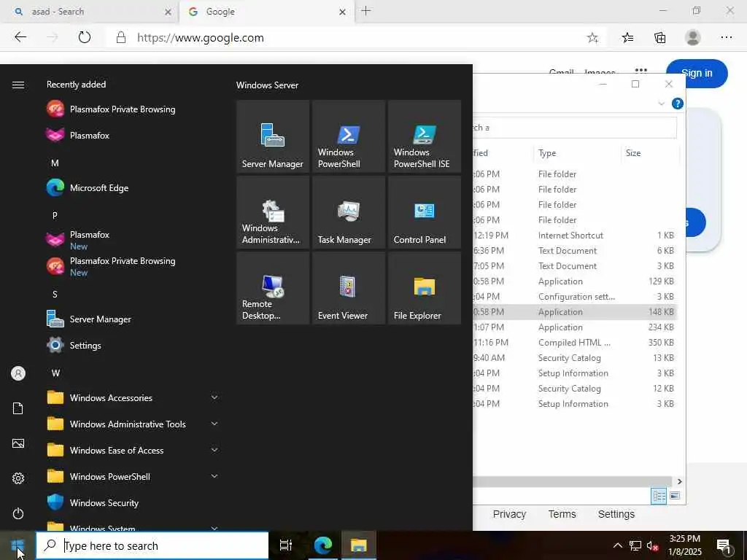Open the Google apps grid icon

pyautogui.click(x=641, y=71)
